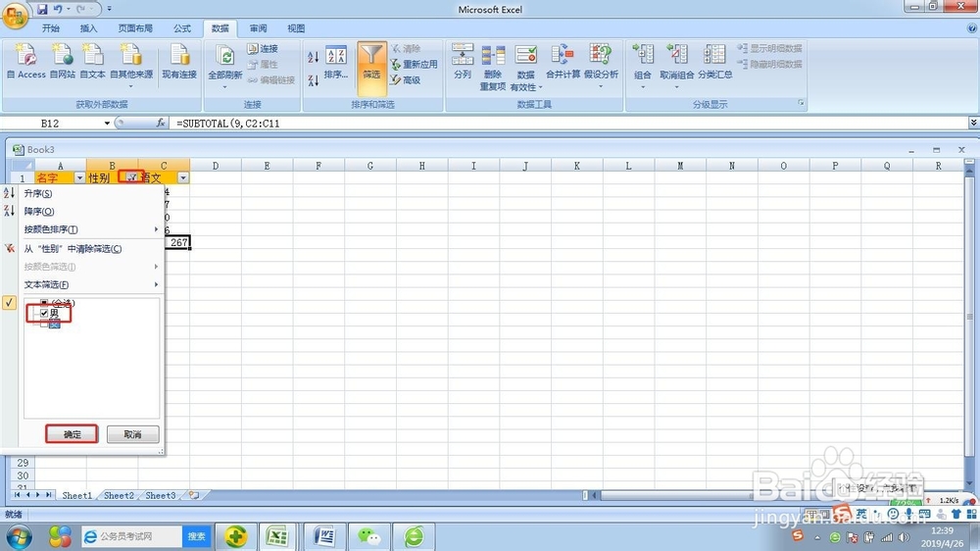Click the sort ascending A-Z ribbon icon
980x551 pixels.
click(314, 57)
